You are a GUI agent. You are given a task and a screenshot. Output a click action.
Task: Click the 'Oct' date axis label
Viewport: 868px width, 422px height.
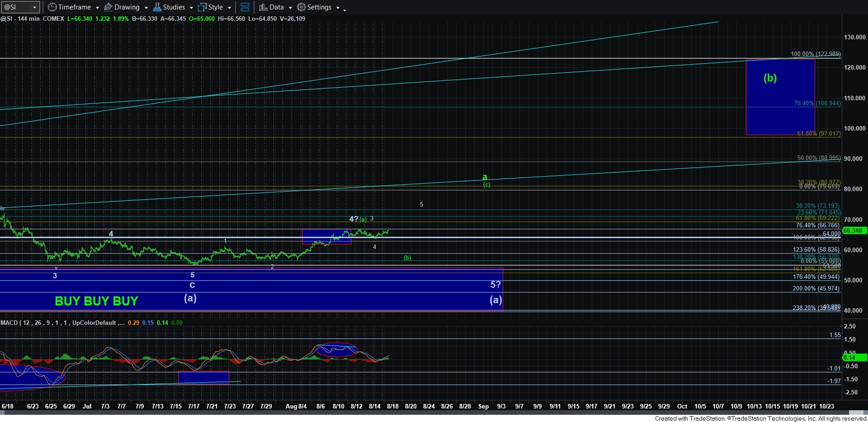coord(682,406)
